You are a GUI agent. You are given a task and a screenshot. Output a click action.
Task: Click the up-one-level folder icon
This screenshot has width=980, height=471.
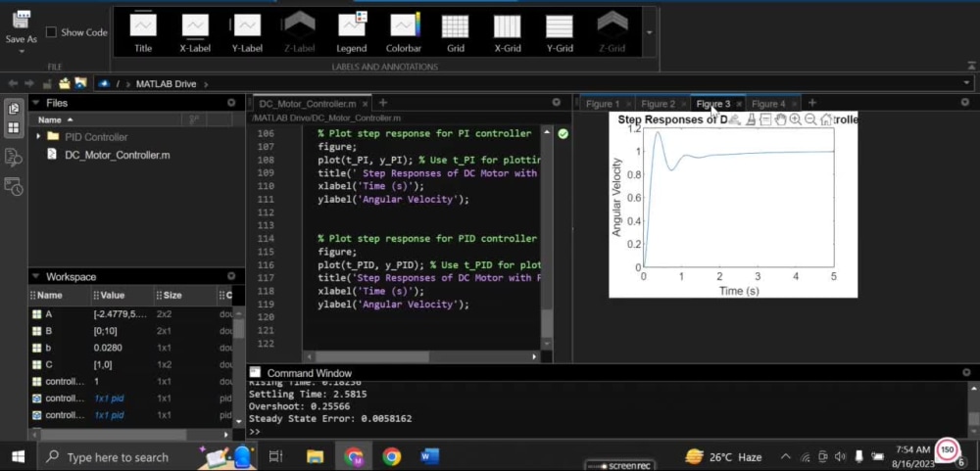tap(46, 83)
